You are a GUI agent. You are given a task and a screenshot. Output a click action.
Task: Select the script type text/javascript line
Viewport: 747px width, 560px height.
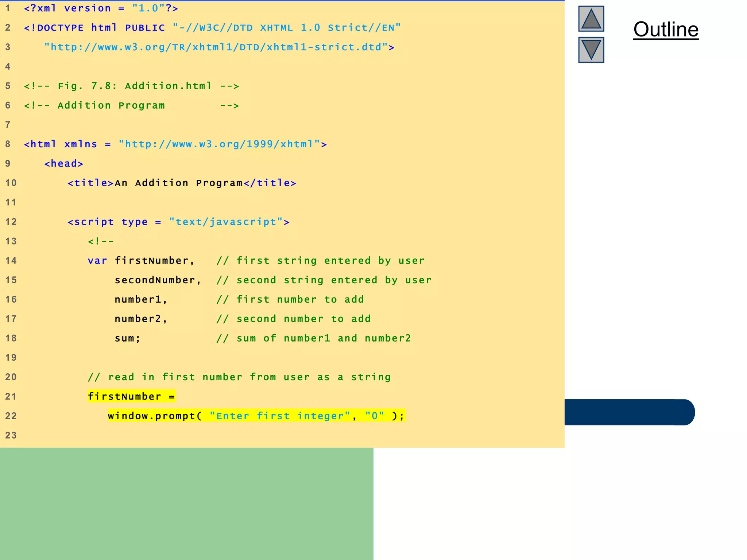click(179, 222)
